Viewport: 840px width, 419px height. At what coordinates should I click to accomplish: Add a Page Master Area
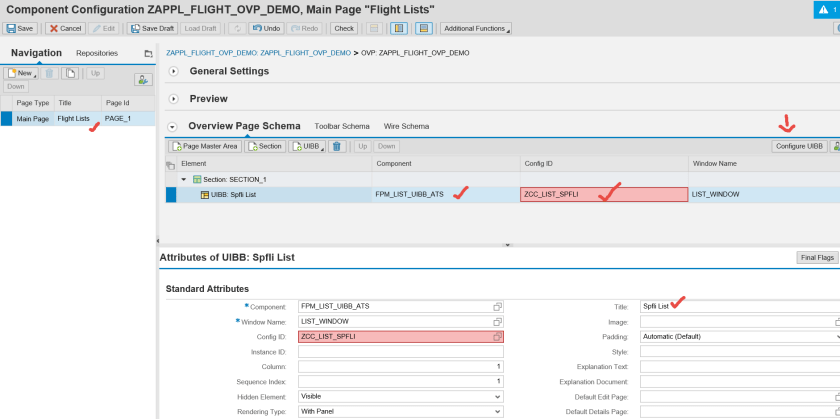[x=205, y=146]
